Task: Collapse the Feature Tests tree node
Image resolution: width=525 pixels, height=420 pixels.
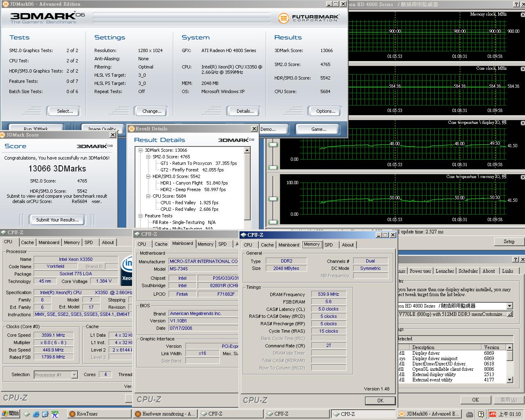Action: click(141, 216)
